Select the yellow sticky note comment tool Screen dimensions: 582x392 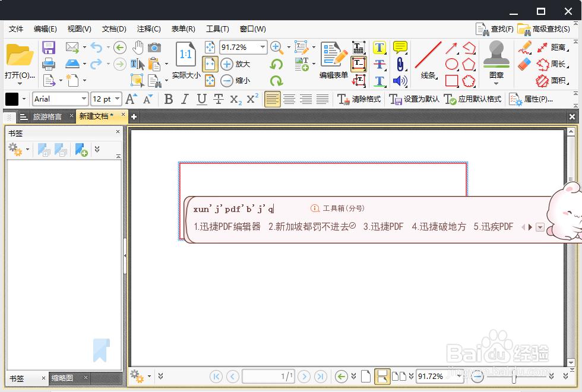(x=400, y=48)
